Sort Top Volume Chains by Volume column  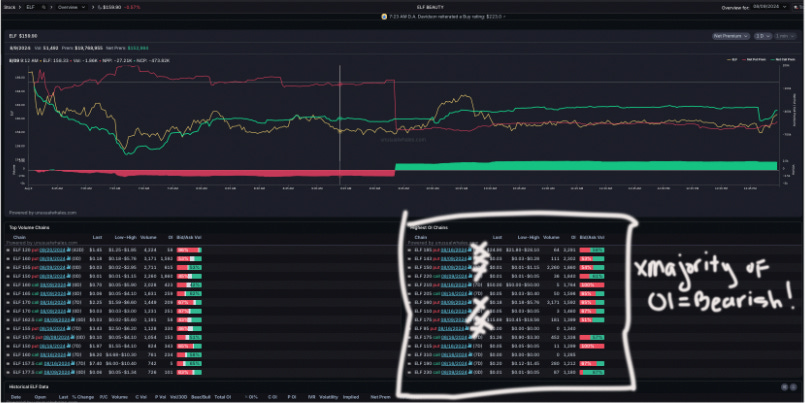[x=148, y=237]
